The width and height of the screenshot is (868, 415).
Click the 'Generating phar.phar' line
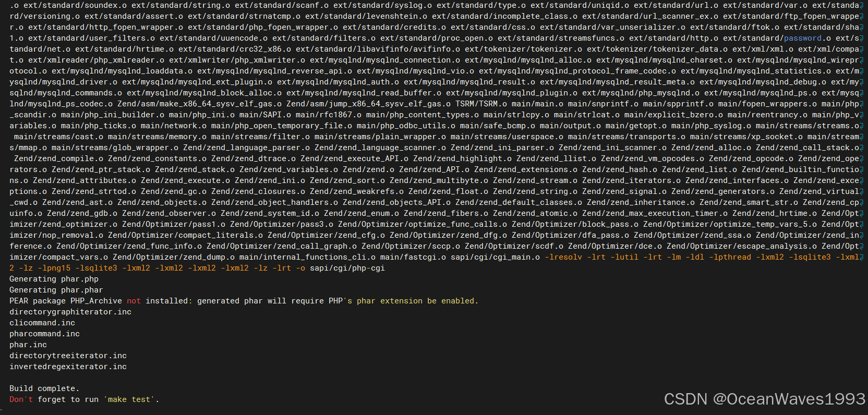[56, 290]
